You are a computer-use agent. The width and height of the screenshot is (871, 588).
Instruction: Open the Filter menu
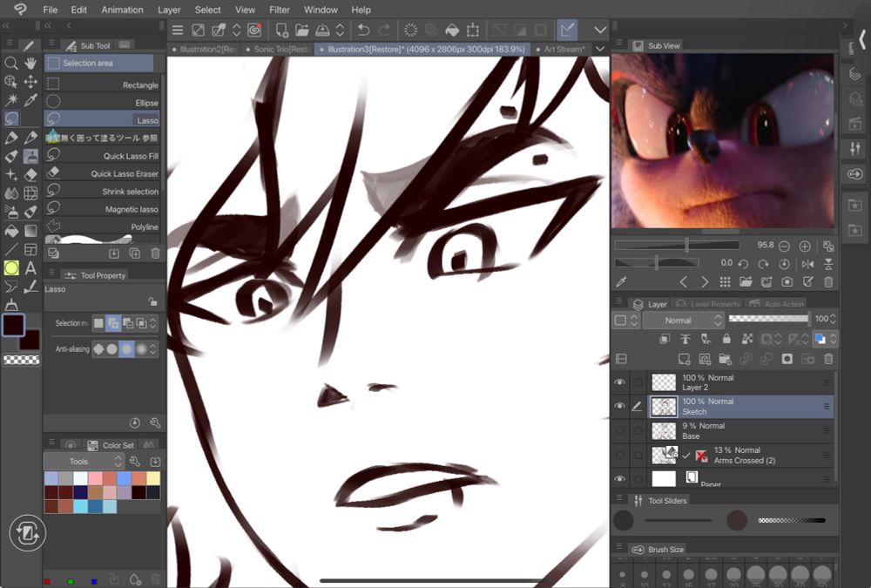pos(280,10)
